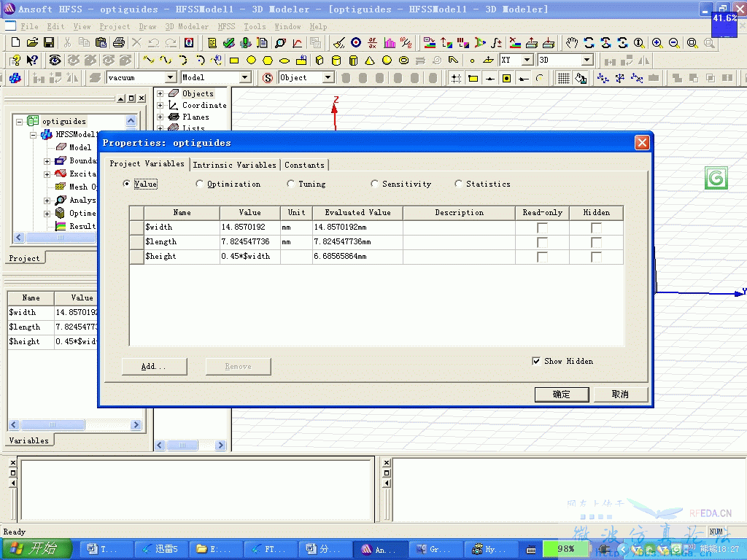The image size is (747, 560).
Task: Click the red S select mode icon
Action: coord(268,78)
